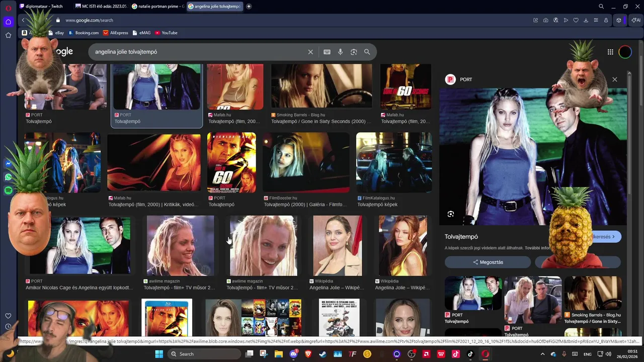Open Brave browser from the taskbar

coord(308,354)
